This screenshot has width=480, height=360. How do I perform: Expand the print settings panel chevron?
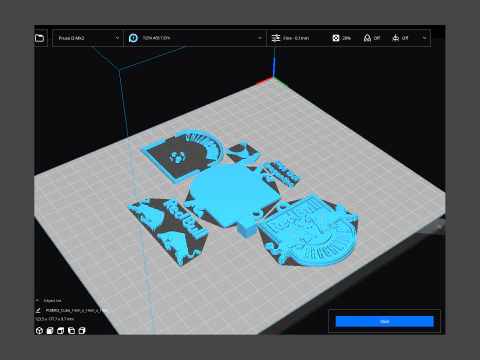coord(424,38)
